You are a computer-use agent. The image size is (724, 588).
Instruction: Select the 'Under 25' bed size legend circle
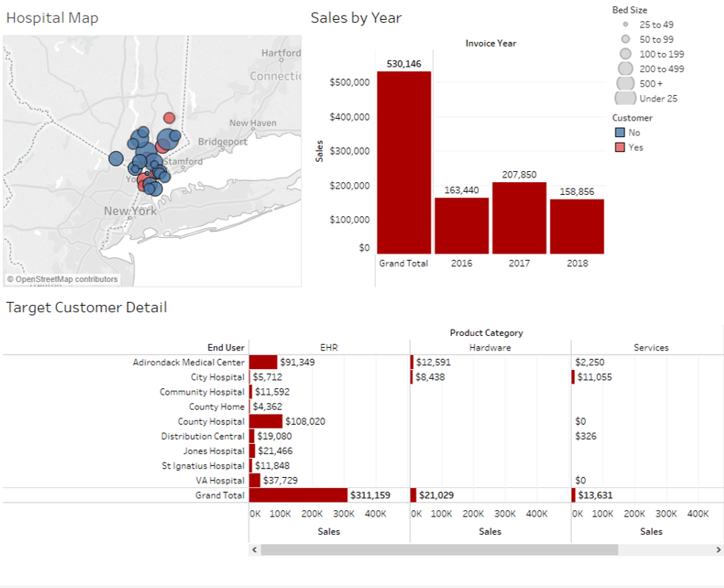(x=625, y=98)
